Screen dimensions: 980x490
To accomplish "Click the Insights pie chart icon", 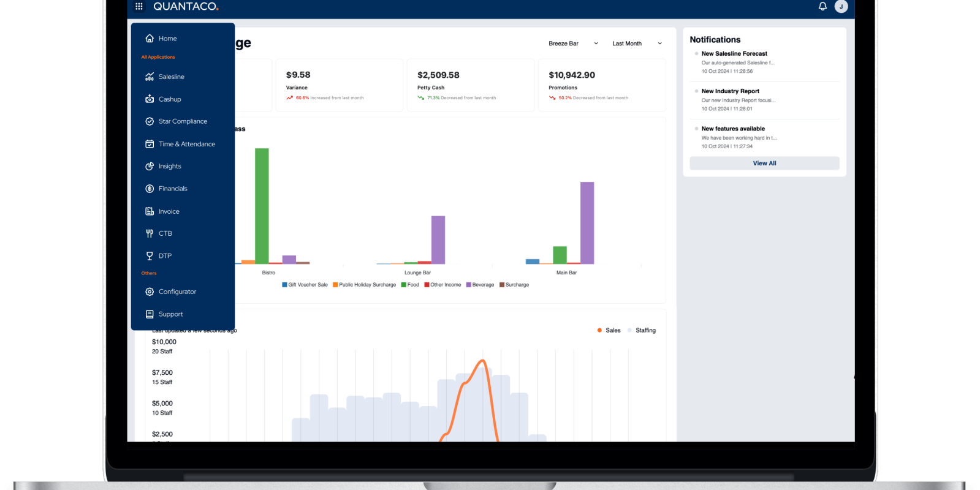I will tap(150, 166).
